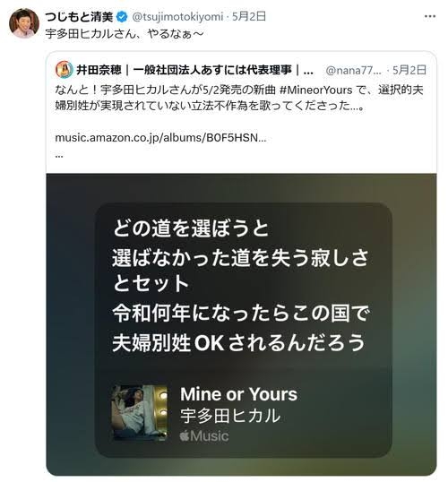Open the lyric card image
The width and height of the screenshot is (448, 482).
coord(241,324)
